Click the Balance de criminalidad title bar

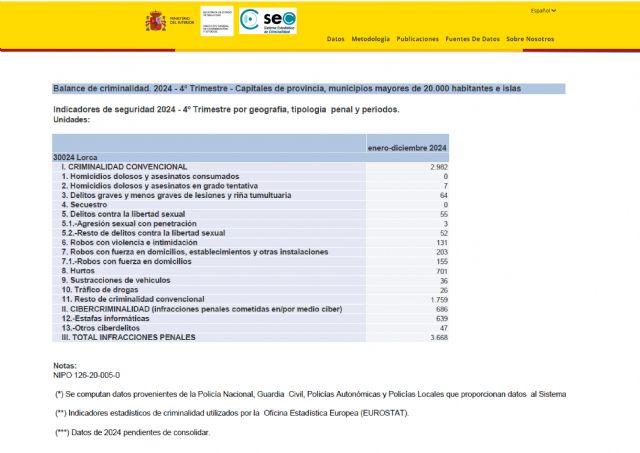click(x=309, y=89)
